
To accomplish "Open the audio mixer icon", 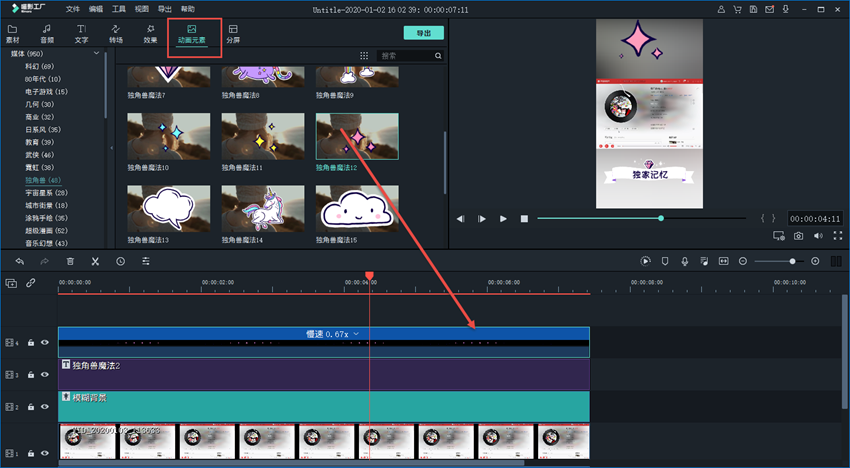I will [704, 261].
